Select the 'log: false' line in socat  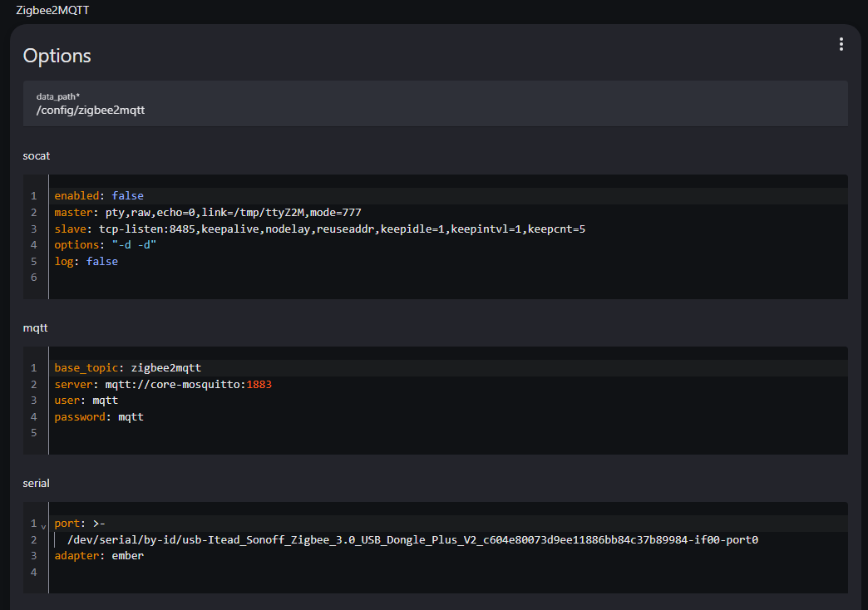[x=86, y=261]
